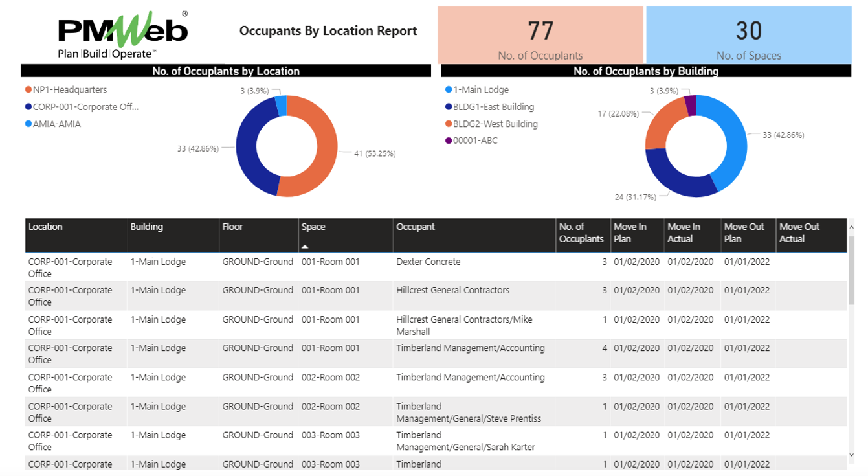Click the AMIA-AMIA legend dot

click(28, 124)
